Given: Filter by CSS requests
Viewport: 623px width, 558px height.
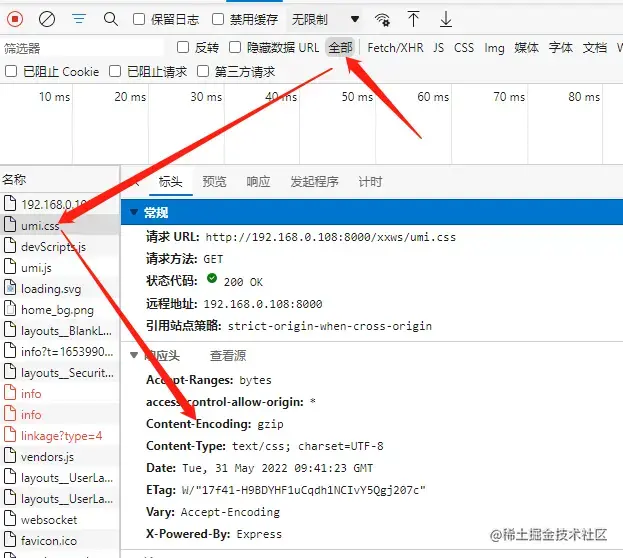Looking at the screenshot, I should click(x=464, y=48).
